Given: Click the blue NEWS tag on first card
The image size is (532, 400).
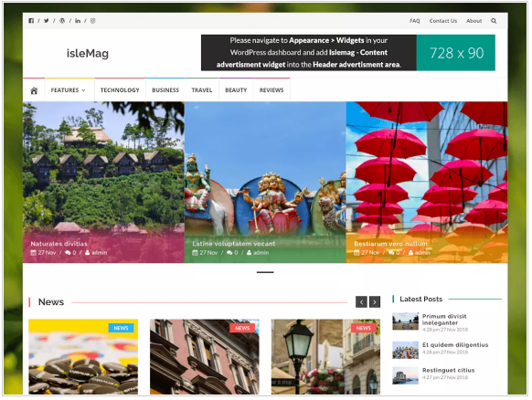Looking at the screenshot, I should click(x=122, y=328).
